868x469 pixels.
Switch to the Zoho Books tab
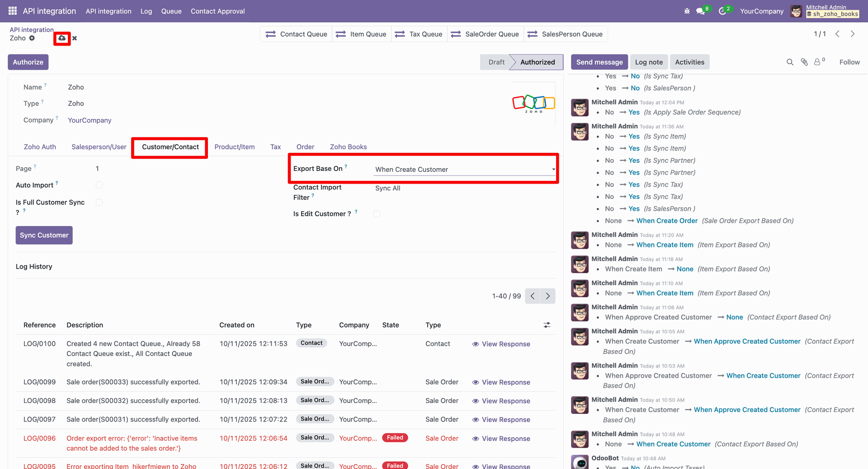click(349, 147)
